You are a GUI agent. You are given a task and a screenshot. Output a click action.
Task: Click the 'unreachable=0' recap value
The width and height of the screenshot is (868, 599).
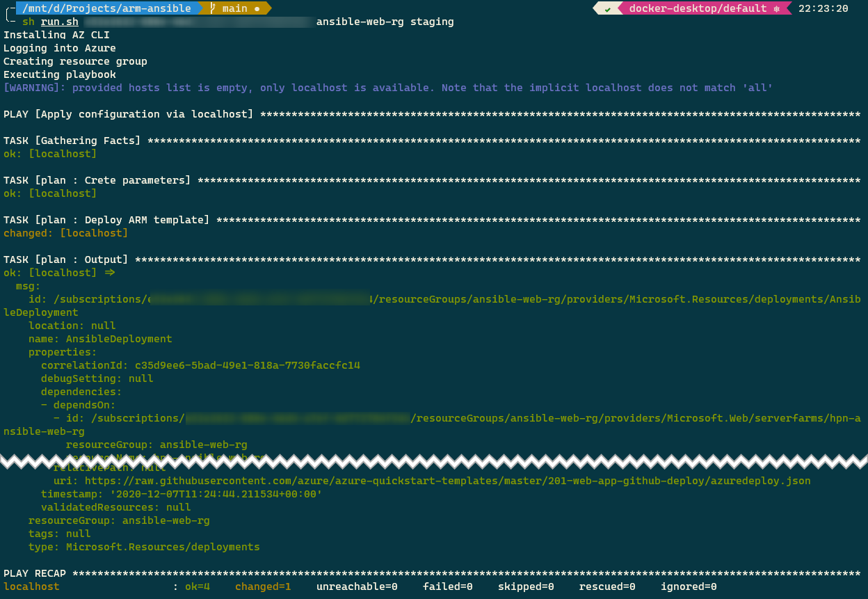357,586
